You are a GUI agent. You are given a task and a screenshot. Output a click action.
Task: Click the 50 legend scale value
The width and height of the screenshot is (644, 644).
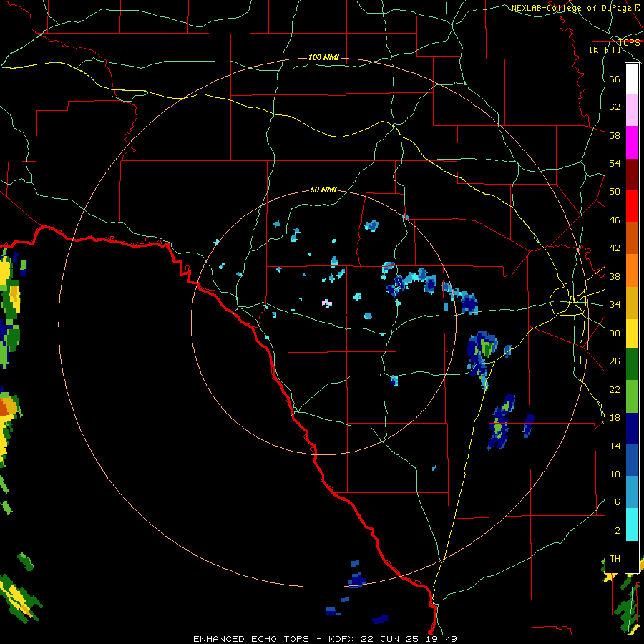(x=615, y=191)
